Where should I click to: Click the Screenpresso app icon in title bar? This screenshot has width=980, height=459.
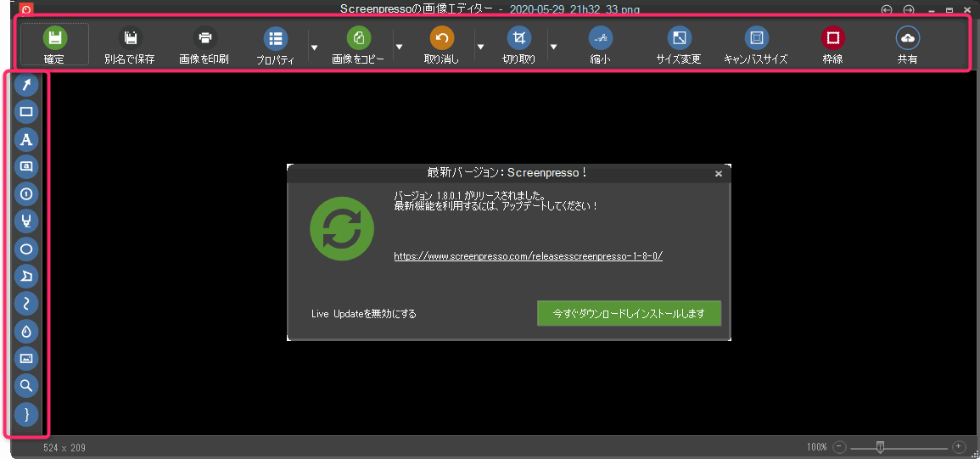pos(26,8)
